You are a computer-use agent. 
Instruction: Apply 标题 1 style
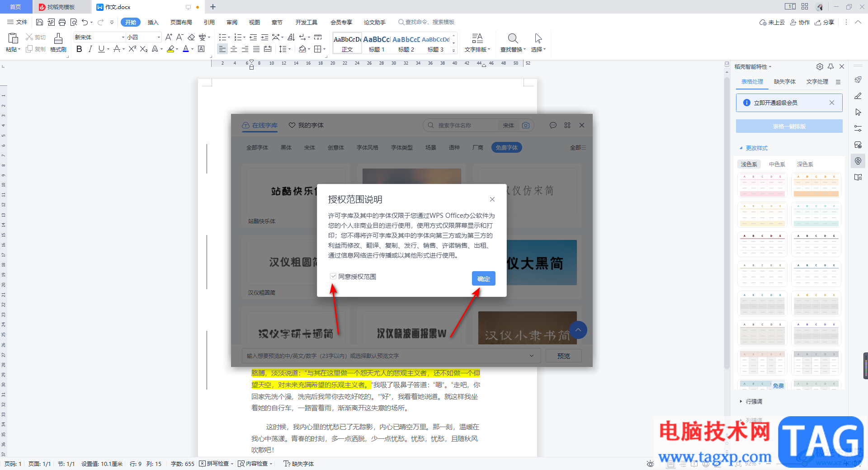coord(377,43)
